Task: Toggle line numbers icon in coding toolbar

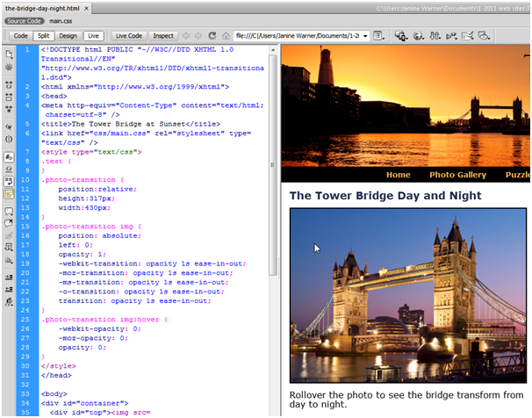Action: point(9,155)
